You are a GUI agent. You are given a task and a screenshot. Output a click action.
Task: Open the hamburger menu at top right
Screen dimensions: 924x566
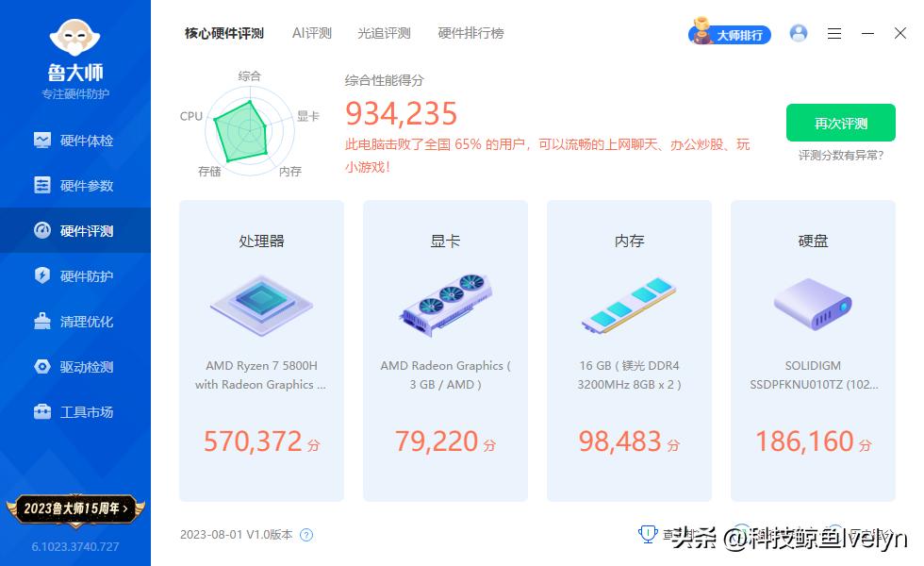click(833, 33)
